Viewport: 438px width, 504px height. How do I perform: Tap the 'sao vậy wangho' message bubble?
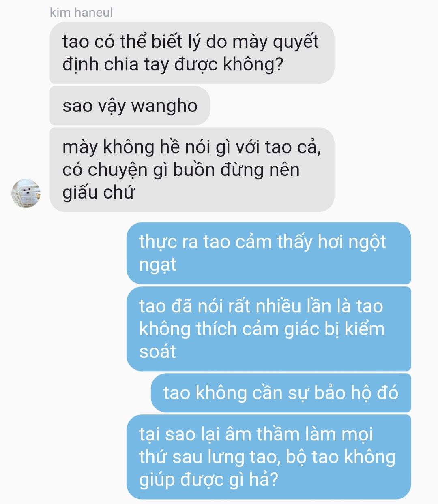click(x=130, y=106)
